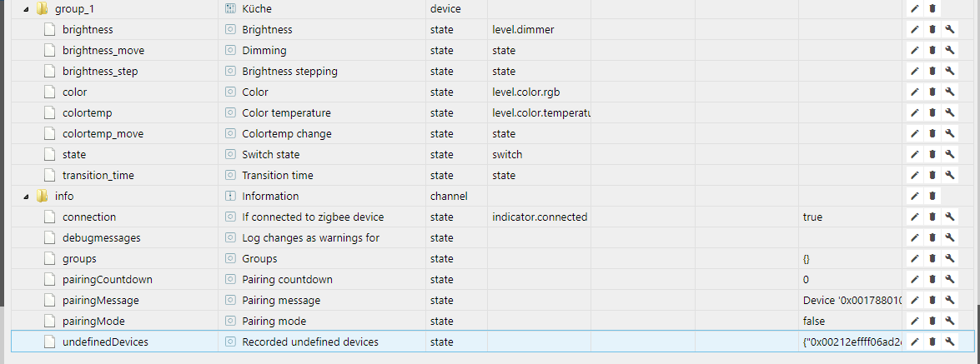
Task: Delete the brightness_move state
Action: (x=932, y=50)
